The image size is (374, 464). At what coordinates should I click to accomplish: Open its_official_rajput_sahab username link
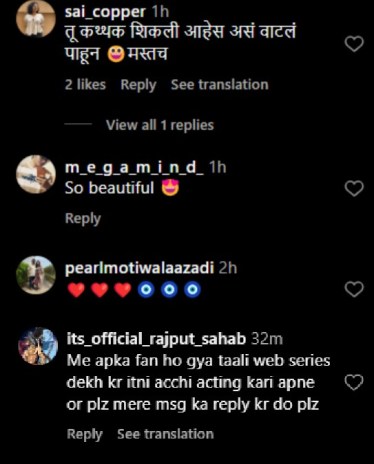pos(156,339)
